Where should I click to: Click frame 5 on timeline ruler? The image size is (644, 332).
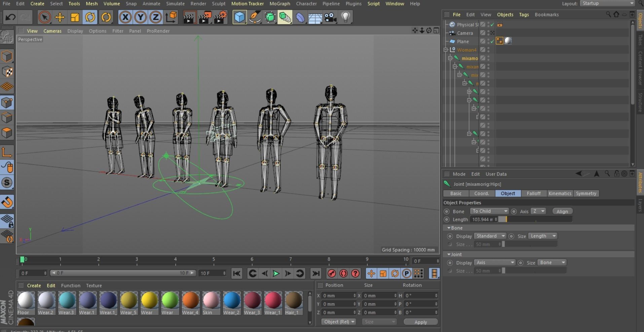click(x=214, y=260)
